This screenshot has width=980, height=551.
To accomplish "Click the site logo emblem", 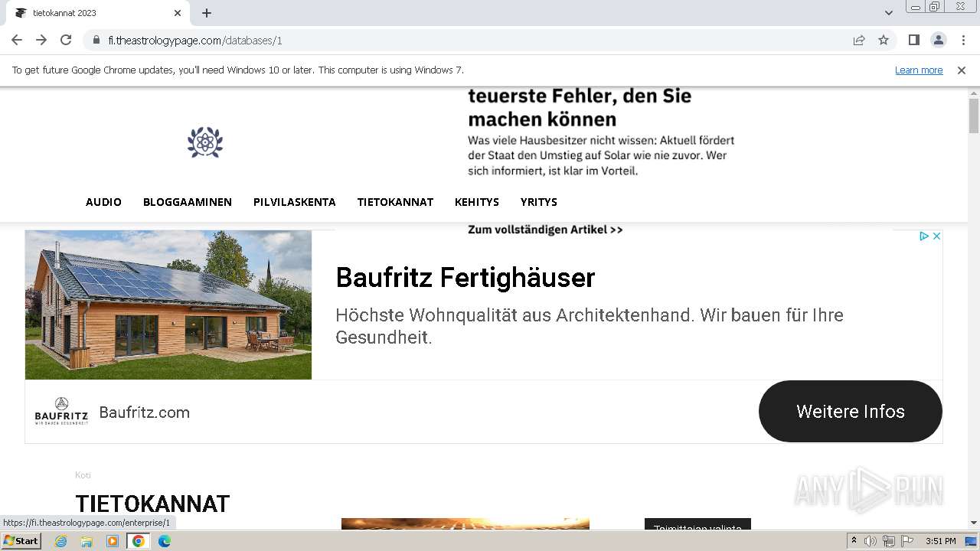I will pos(205,142).
